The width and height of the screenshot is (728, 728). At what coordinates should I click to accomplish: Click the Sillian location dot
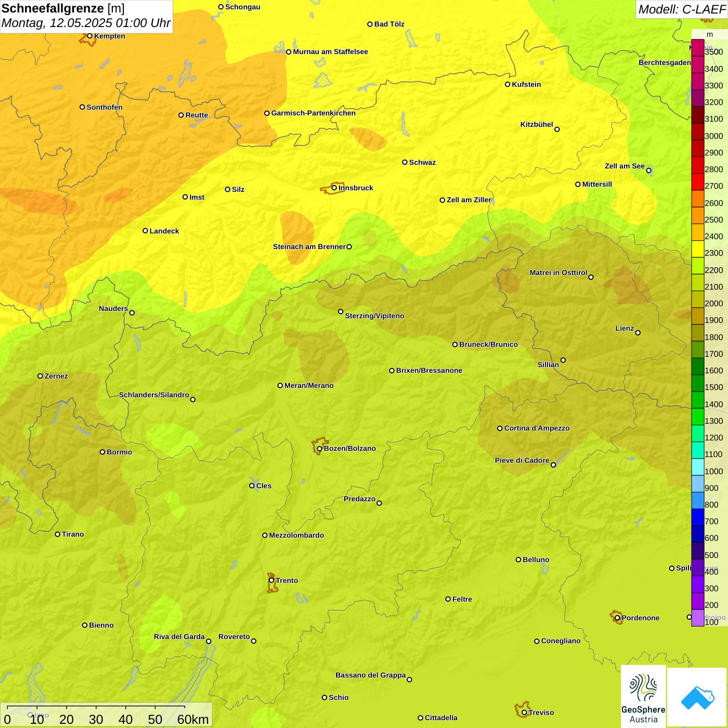pyautogui.click(x=563, y=360)
